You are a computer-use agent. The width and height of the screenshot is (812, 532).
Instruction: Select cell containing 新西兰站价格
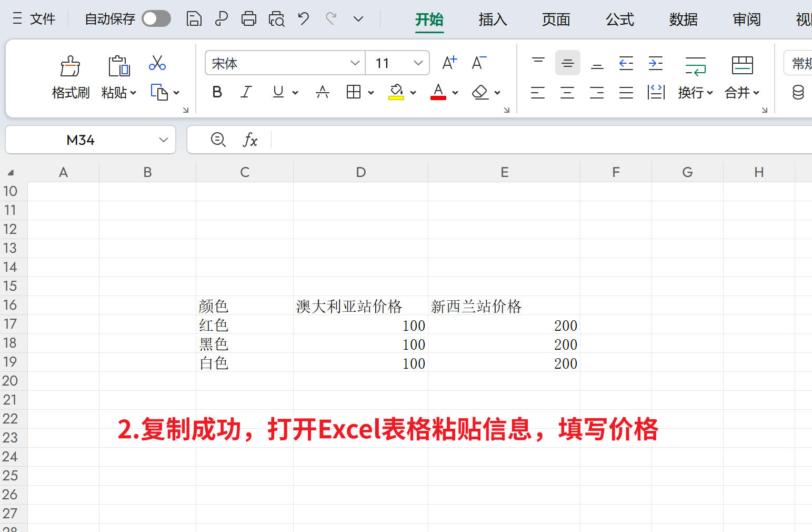(x=504, y=306)
